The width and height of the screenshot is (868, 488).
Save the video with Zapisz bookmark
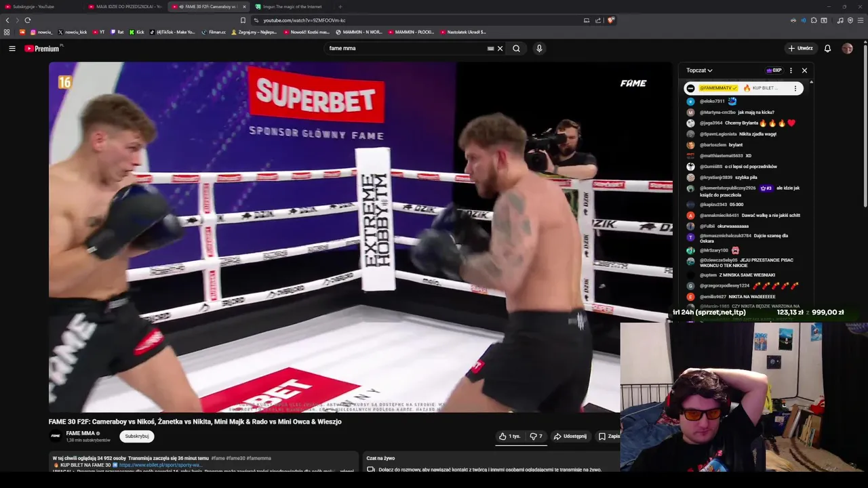point(608,436)
